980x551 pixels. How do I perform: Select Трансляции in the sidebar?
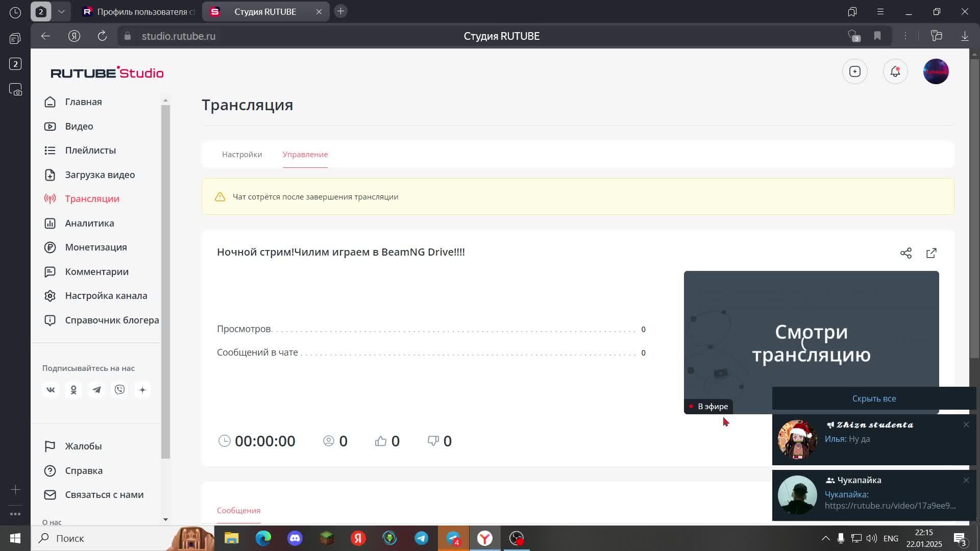click(92, 199)
